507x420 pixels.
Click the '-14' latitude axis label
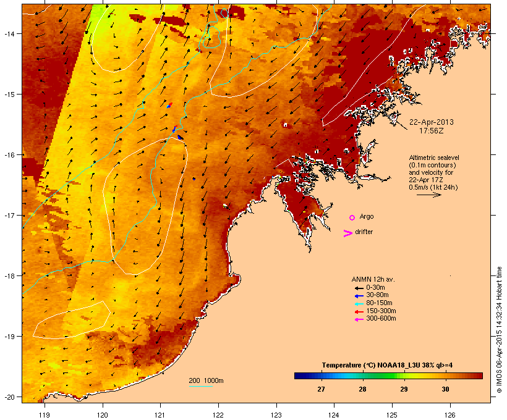point(9,33)
